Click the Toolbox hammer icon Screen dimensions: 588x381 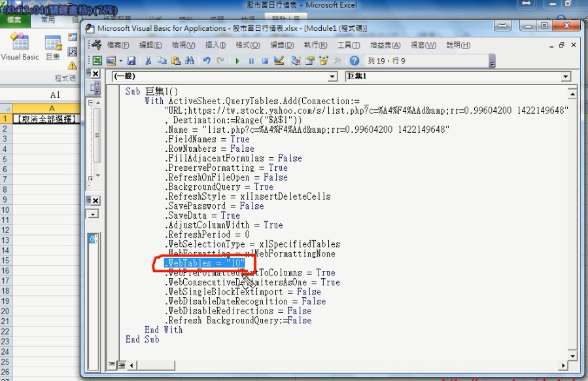(x=337, y=61)
